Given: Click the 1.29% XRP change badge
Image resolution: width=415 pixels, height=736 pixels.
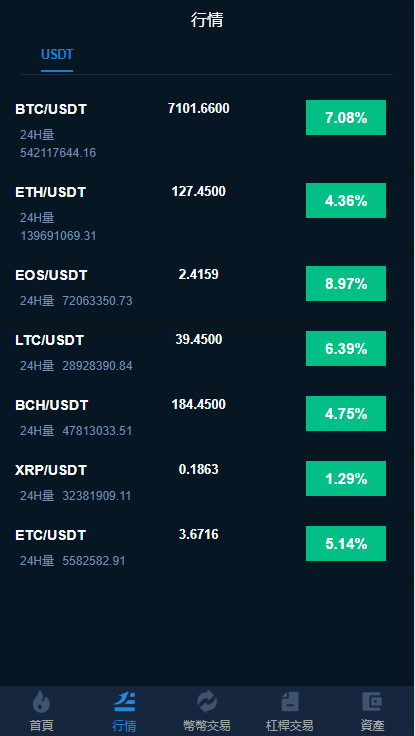Looking at the screenshot, I should [346, 478].
